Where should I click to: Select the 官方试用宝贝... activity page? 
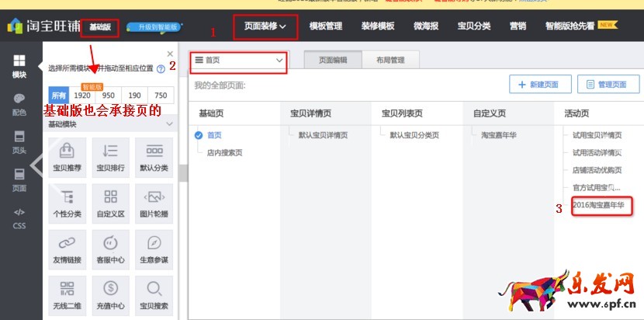click(597, 188)
